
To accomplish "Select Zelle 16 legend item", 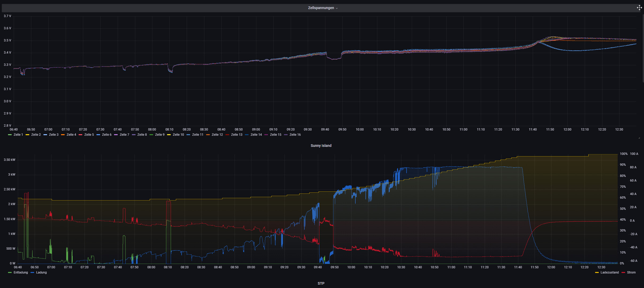I will click(292, 135).
